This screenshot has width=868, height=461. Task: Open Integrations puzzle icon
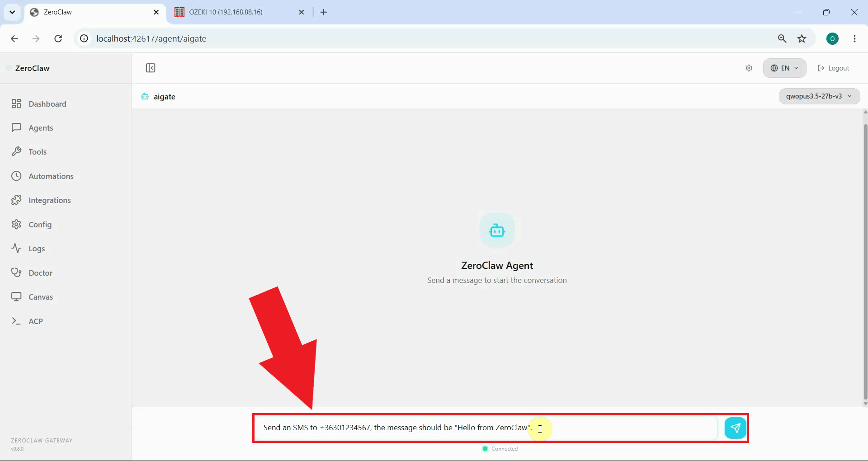coord(16,200)
